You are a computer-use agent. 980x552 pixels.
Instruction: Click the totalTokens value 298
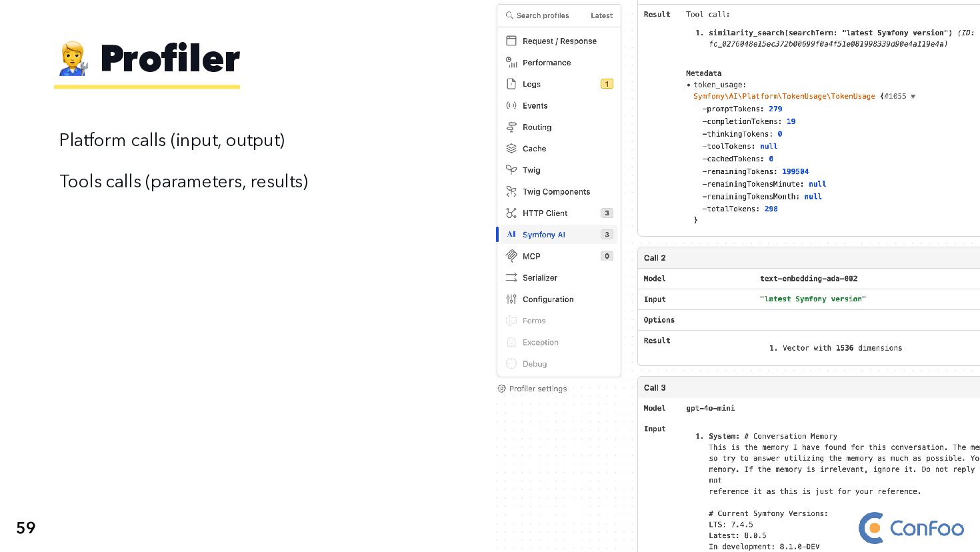771,209
